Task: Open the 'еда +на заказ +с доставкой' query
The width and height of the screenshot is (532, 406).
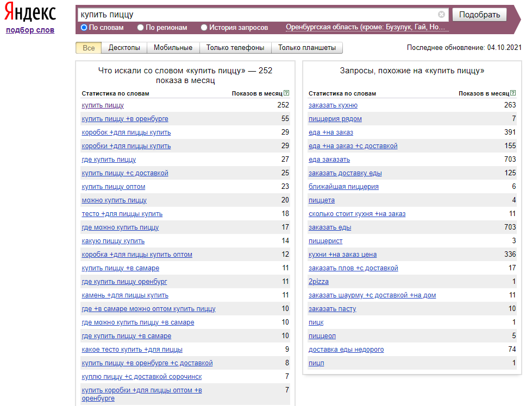Action: (353, 146)
